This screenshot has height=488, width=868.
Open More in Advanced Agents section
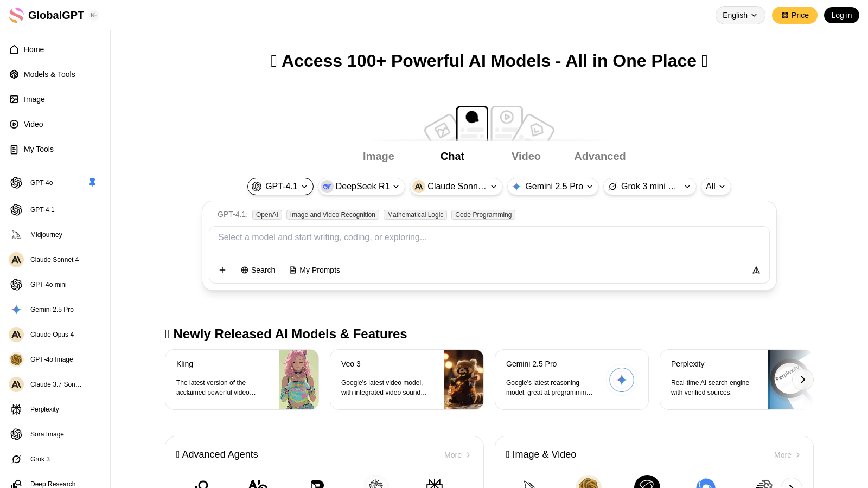point(457,455)
